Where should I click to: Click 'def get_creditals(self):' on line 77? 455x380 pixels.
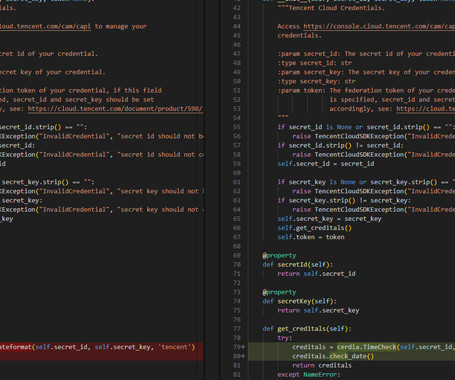click(307, 329)
